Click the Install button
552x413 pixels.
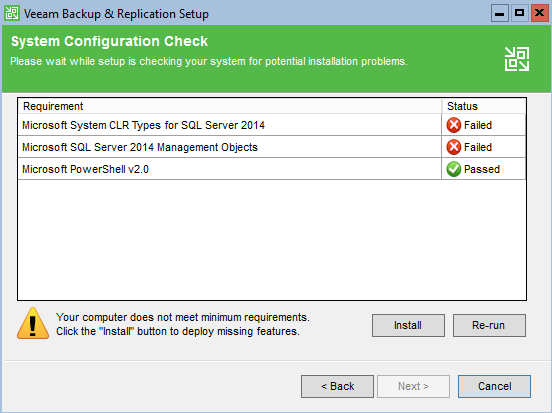coord(408,325)
